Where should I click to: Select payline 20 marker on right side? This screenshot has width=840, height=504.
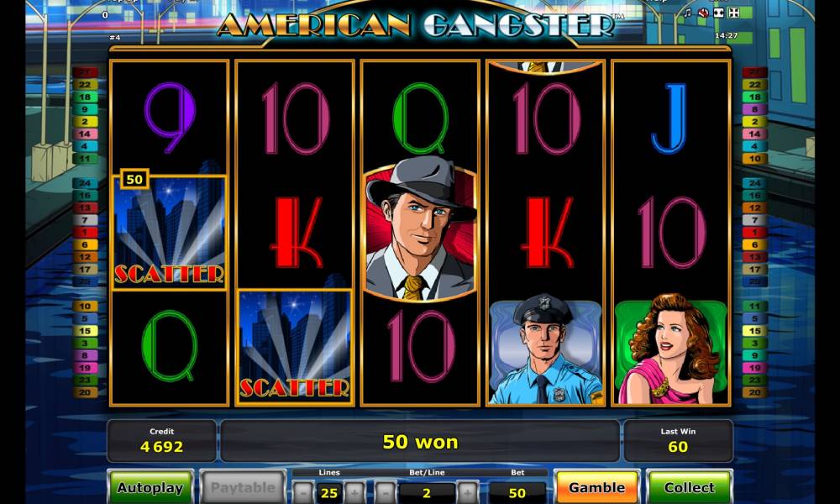pyautogui.click(x=754, y=392)
